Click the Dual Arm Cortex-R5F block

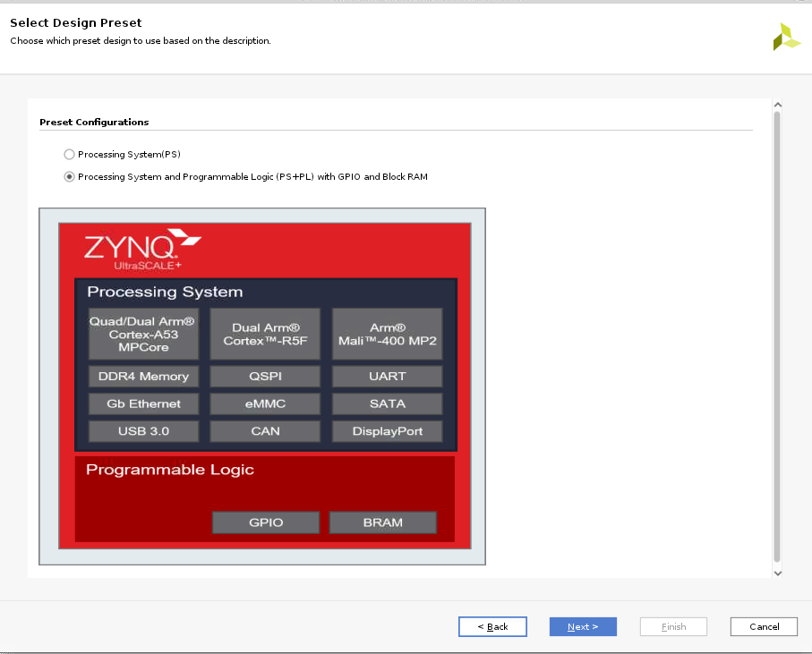pyautogui.click(x=265, y=334)
